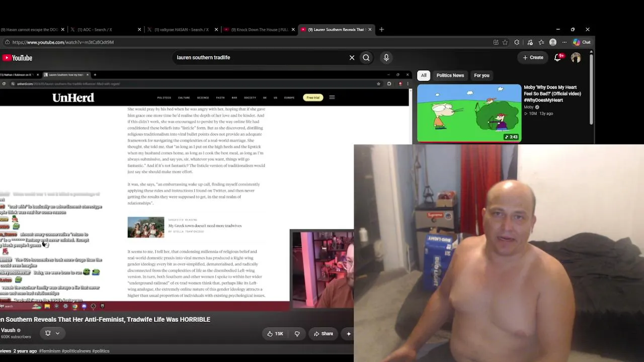The image size is (644, 362).
Task: Click the YouTube logo
Action: pos(17,58)
